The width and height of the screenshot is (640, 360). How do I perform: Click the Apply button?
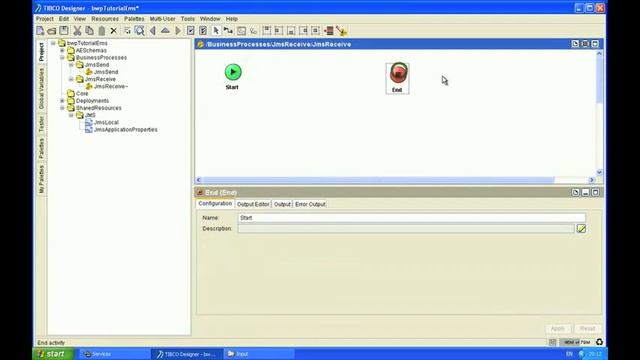point(558,329)
